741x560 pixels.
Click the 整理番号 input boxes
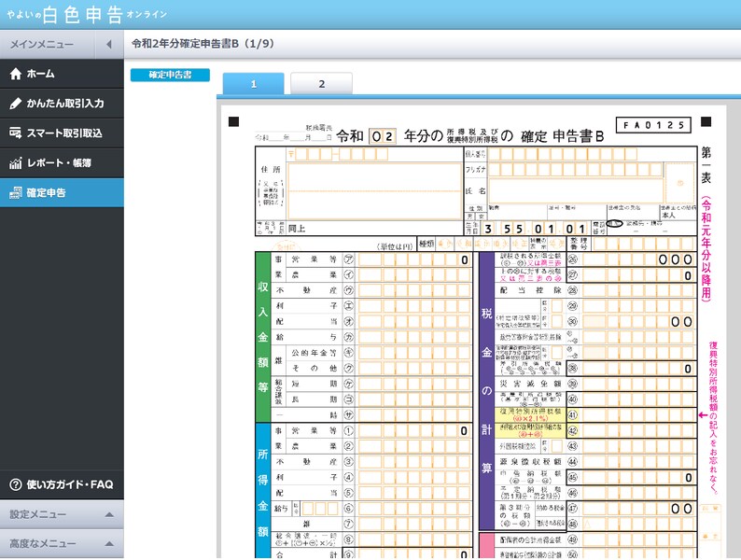click(x=644, y=244)
